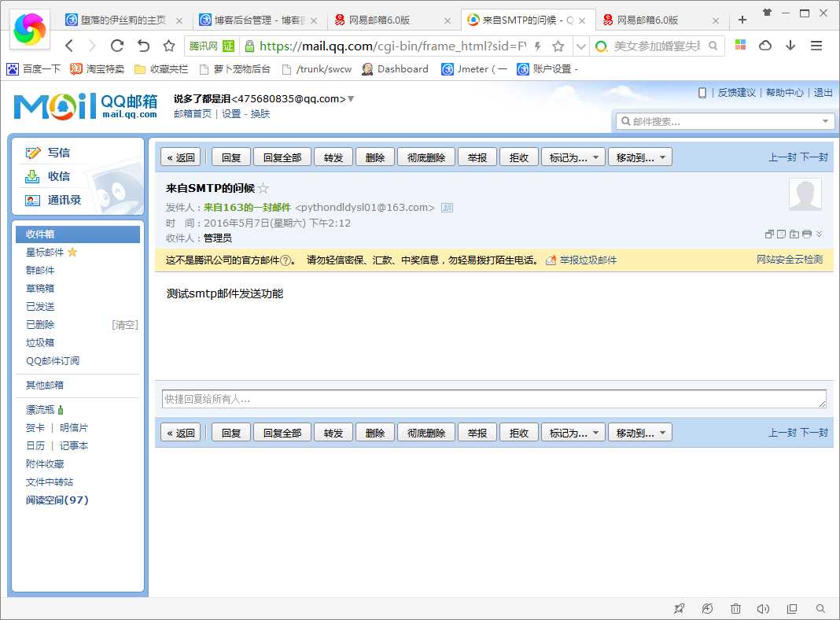Bookmark this page via address bar star

[x=558, y=46]
